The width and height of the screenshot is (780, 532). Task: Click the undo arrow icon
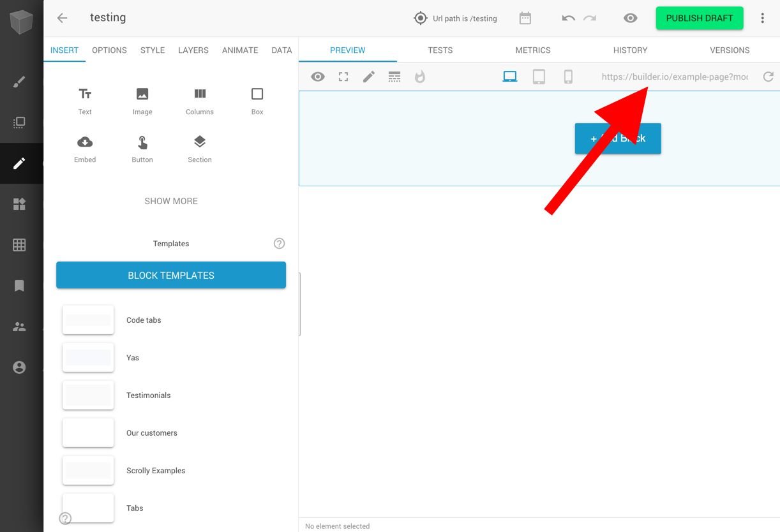pos(568,18)
